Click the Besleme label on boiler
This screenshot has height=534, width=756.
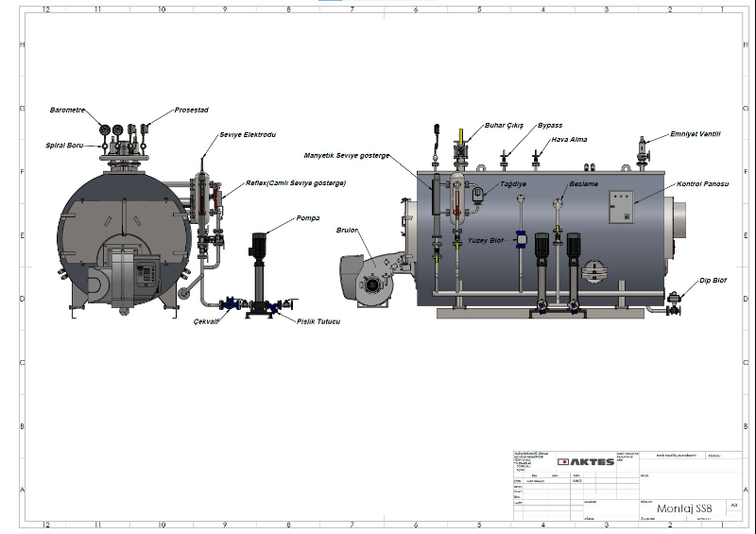point(583,184)
